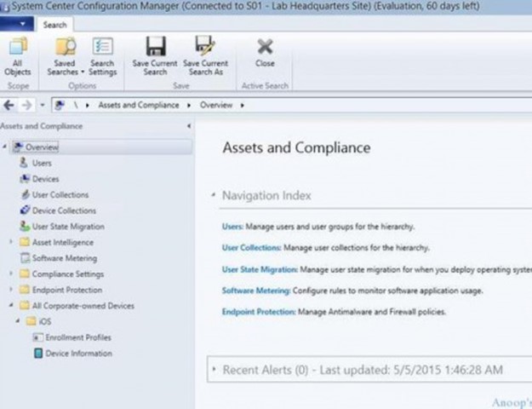532x409 pixels.
Task: Click the User State Migration tree icon
Action: pyautogui.click(x=25, y=227)
